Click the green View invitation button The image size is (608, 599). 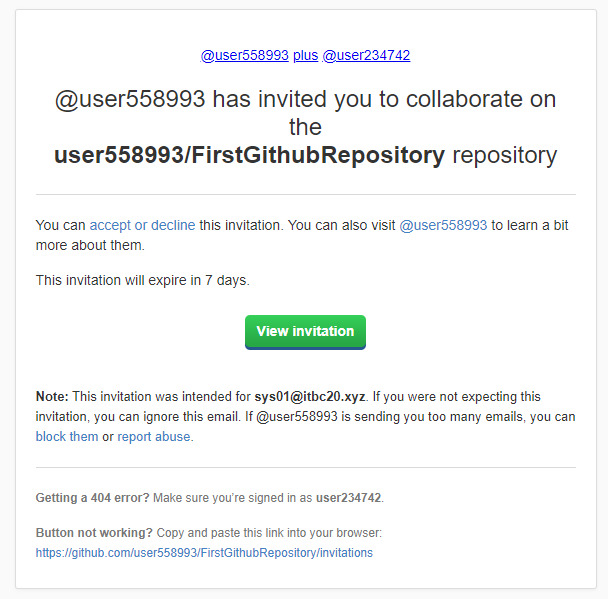305,332
